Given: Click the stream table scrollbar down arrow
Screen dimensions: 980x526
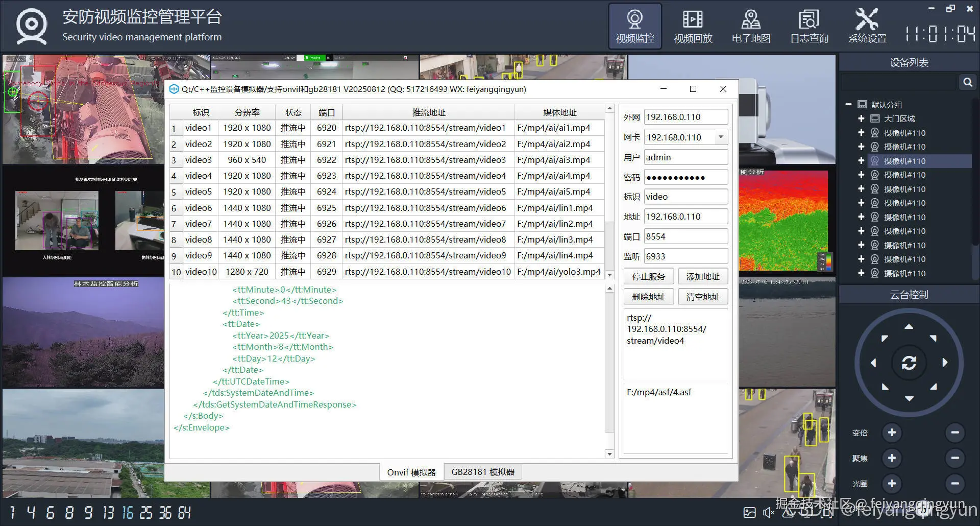Looking at the screenshot, I should [x=609, y=275].
